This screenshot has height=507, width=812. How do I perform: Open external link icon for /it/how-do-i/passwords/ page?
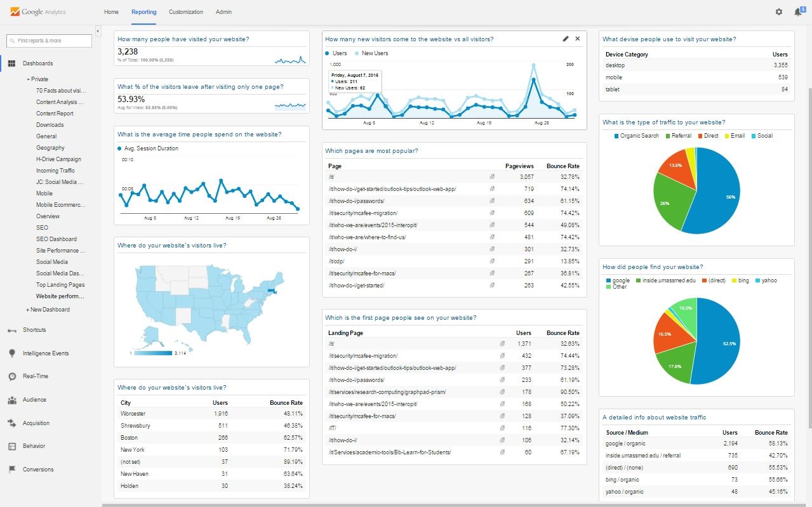[492, 201]
